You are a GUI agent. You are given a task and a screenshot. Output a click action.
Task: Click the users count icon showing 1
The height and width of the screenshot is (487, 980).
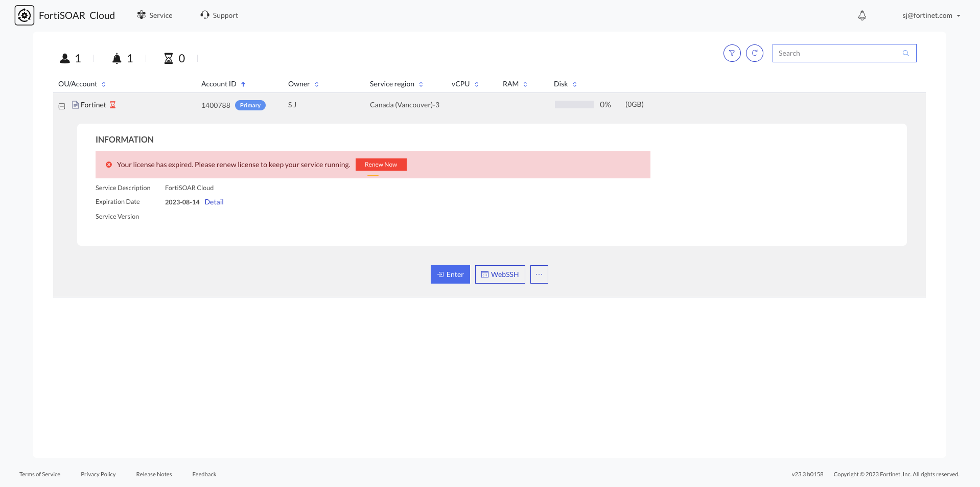[65, 58]
